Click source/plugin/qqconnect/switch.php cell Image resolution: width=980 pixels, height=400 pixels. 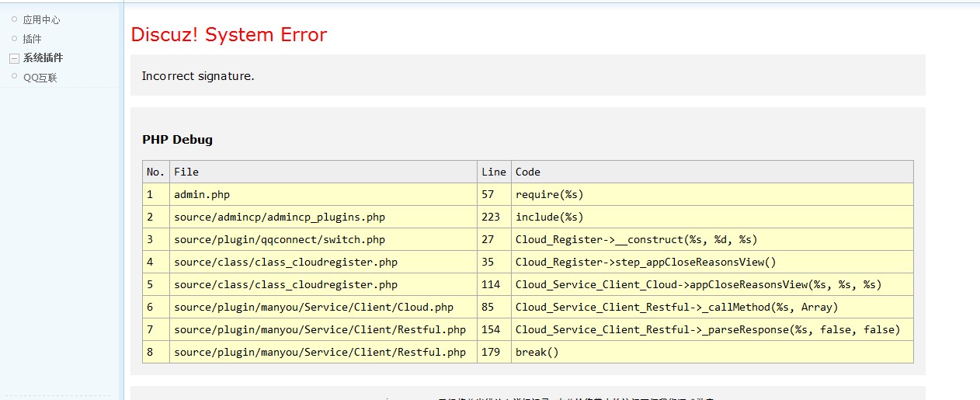pos(323,239)
